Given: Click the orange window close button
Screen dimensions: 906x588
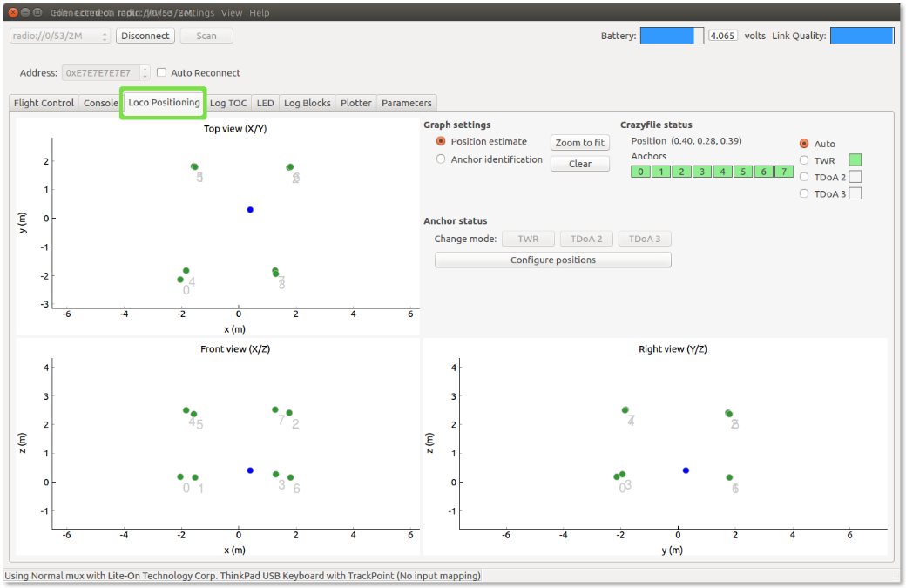Looking at the screenshot, I should coord(13,12).
